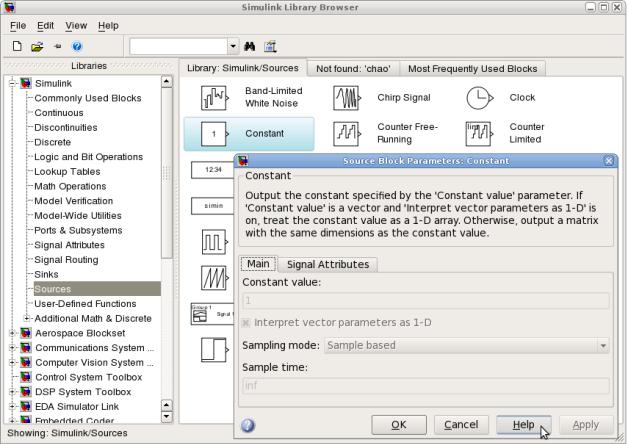Screen dimensions: 627x444
Task: Switch to Signal Attributes tab
Action: [328, 264]
